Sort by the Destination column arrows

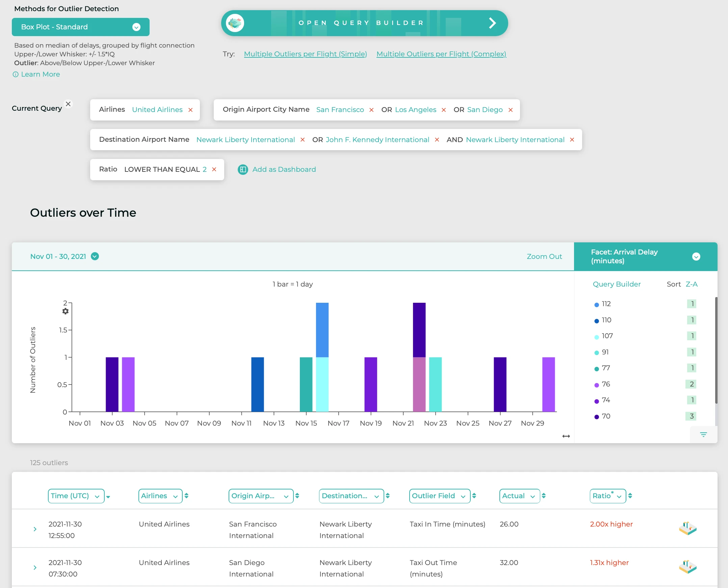tap(388, 496)
